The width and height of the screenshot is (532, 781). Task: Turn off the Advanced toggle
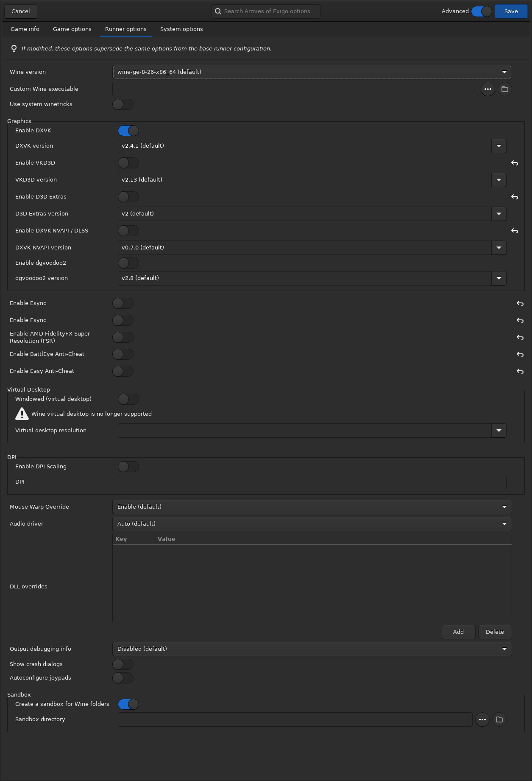(482, 11)
